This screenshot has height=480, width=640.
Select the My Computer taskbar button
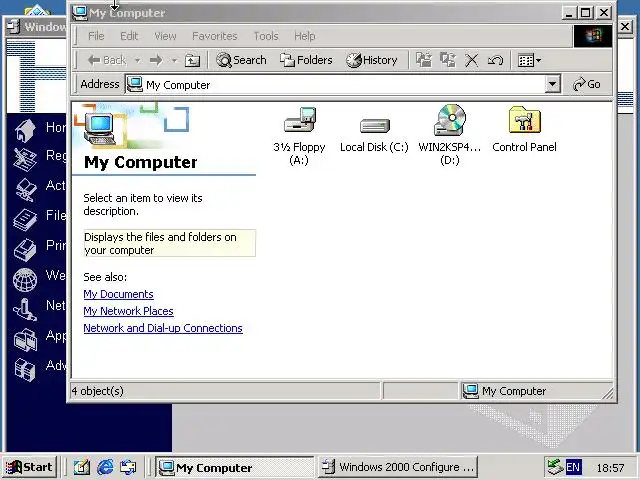(x=234, y=467)
